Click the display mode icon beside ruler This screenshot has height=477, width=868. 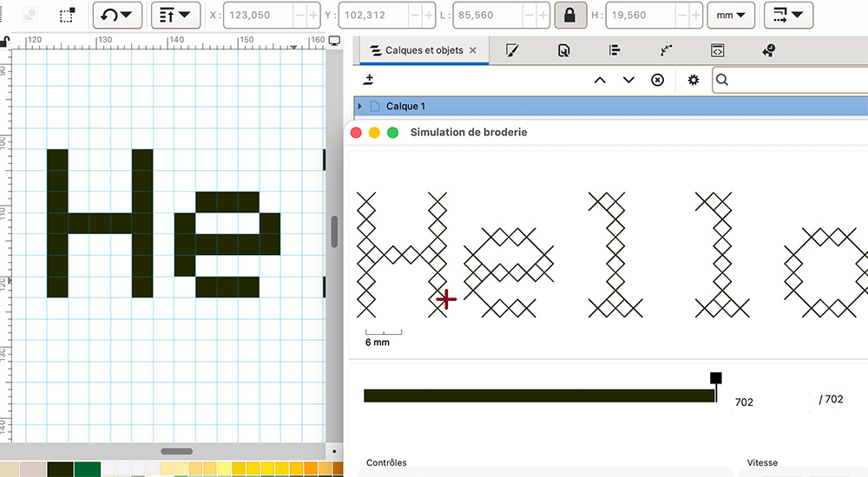tap(334, 41)
